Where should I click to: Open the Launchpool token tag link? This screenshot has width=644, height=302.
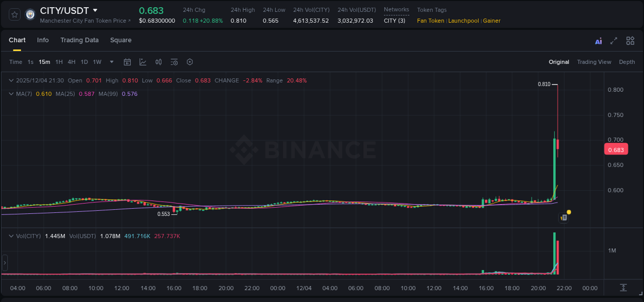click(463, 21)
